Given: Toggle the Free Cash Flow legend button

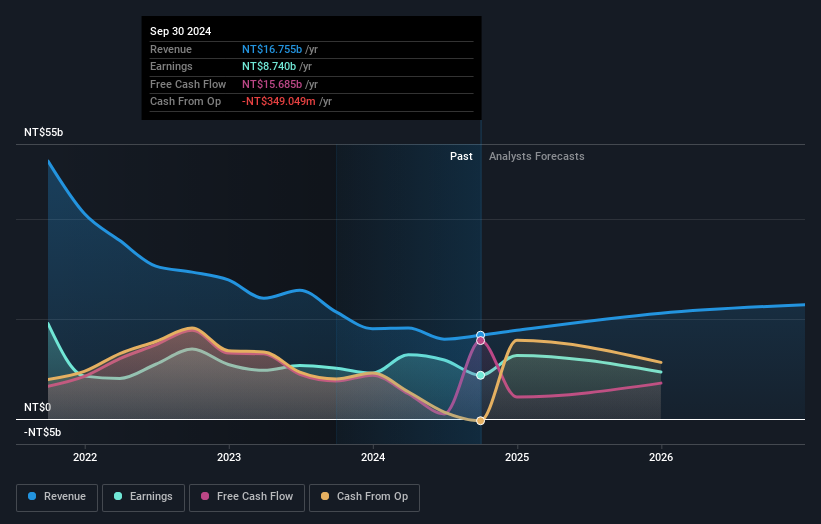Looking at the screenshot, I should tap(247, 497).
